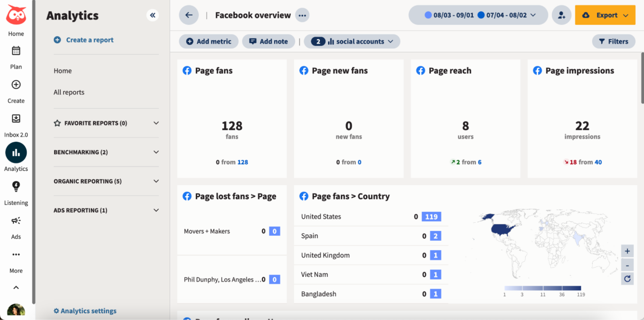This screenshot has height=320, width=644.
Task: Collapse the Analytics sidebar panel
Action: 153,15
